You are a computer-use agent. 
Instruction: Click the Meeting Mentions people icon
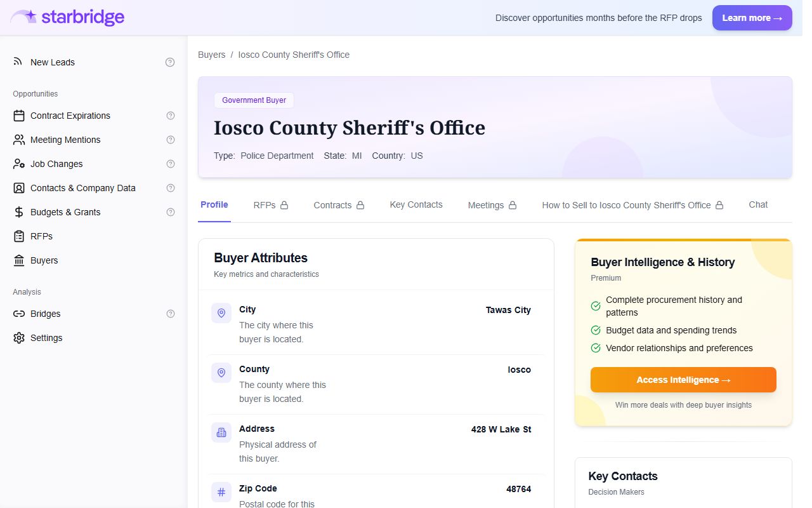click(x=19, y=140)
